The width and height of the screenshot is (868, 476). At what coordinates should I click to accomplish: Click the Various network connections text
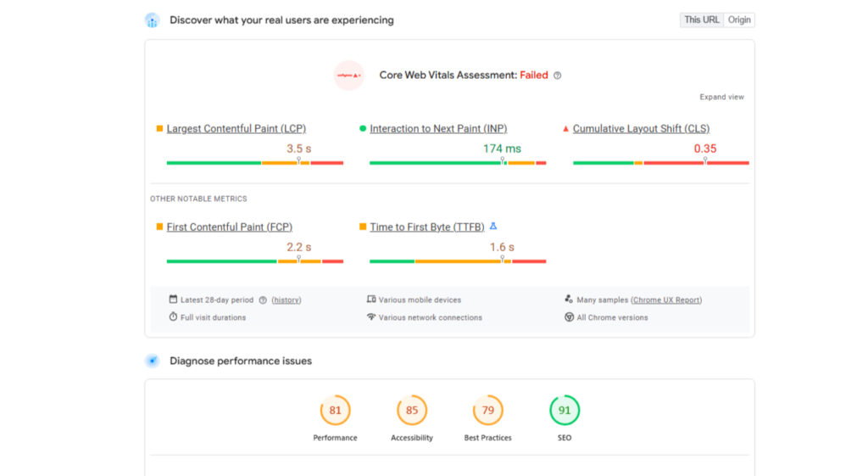point(430,317)
